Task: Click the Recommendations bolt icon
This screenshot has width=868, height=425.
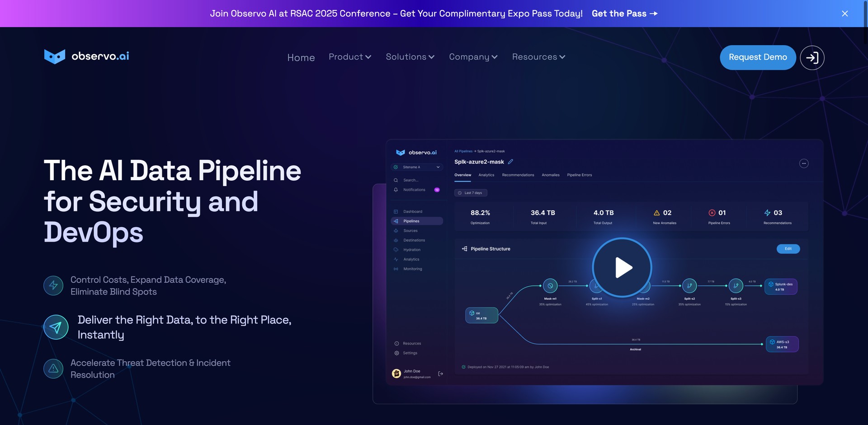Action: [x=767, y=213]
